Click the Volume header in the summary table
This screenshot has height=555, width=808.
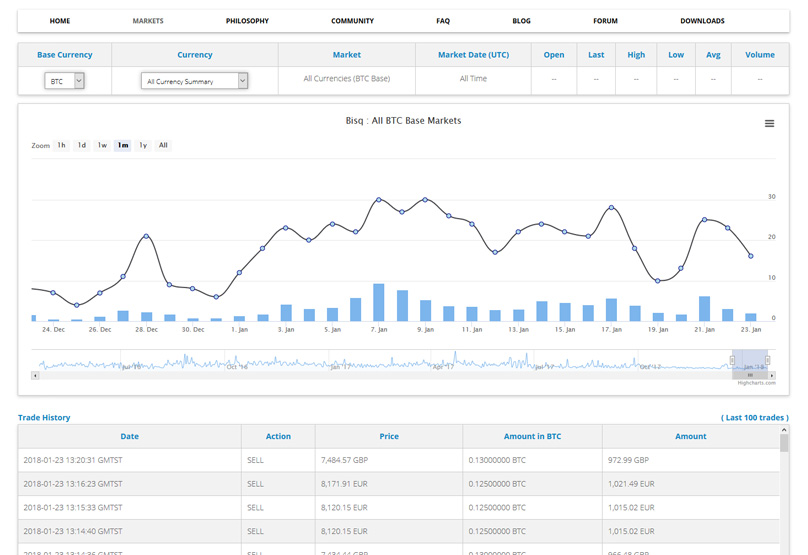[760, 55]
